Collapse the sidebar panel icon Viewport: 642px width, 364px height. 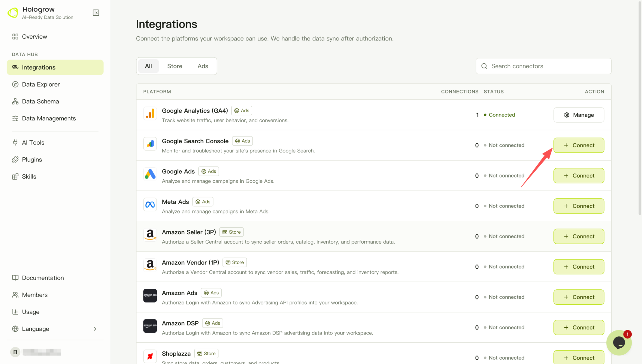coord(96,13)
